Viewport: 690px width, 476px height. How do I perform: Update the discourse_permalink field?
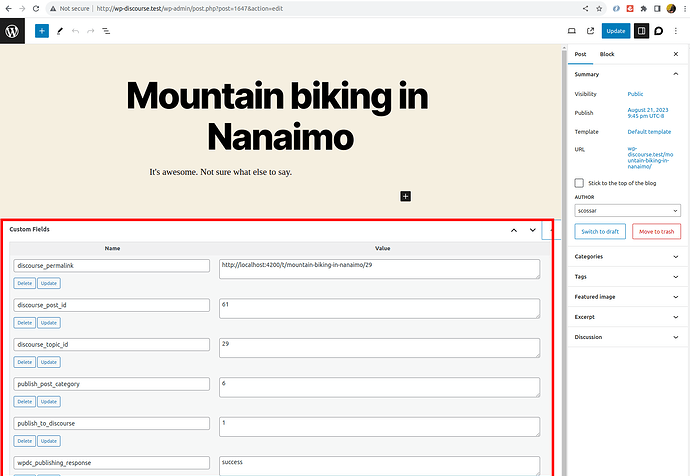[49, 283]
